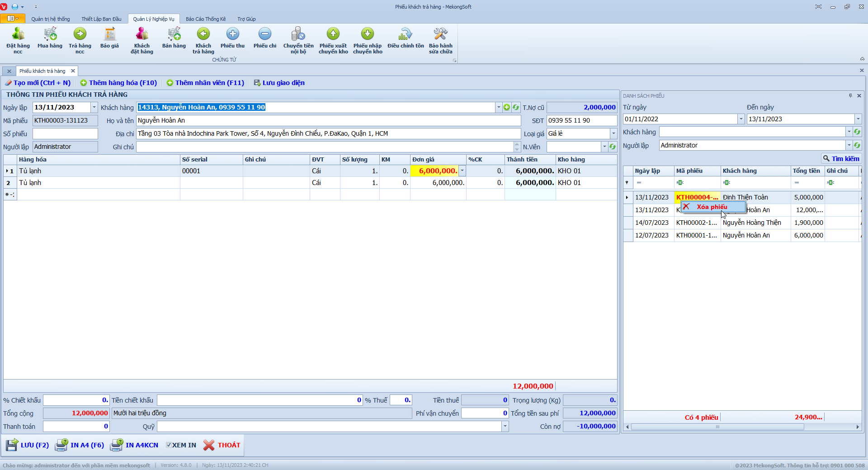
Task: Open the Đặt hàng ncc ribbon icon
Action: point(18,34)
